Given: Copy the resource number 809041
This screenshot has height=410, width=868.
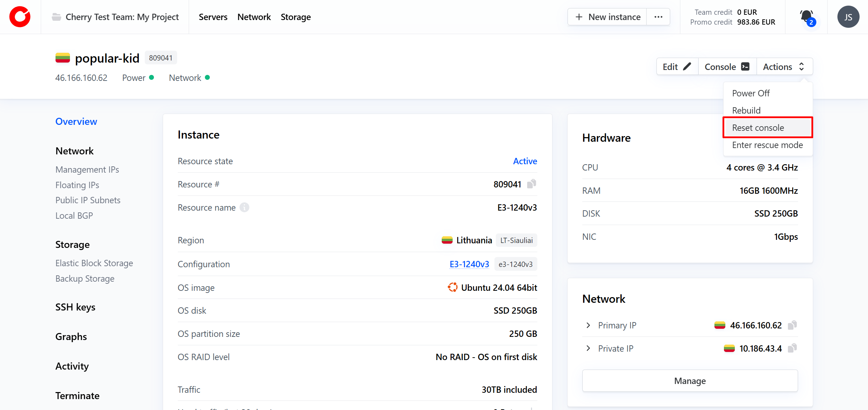Looking at the screenshot, I should (x=532, y=184).
